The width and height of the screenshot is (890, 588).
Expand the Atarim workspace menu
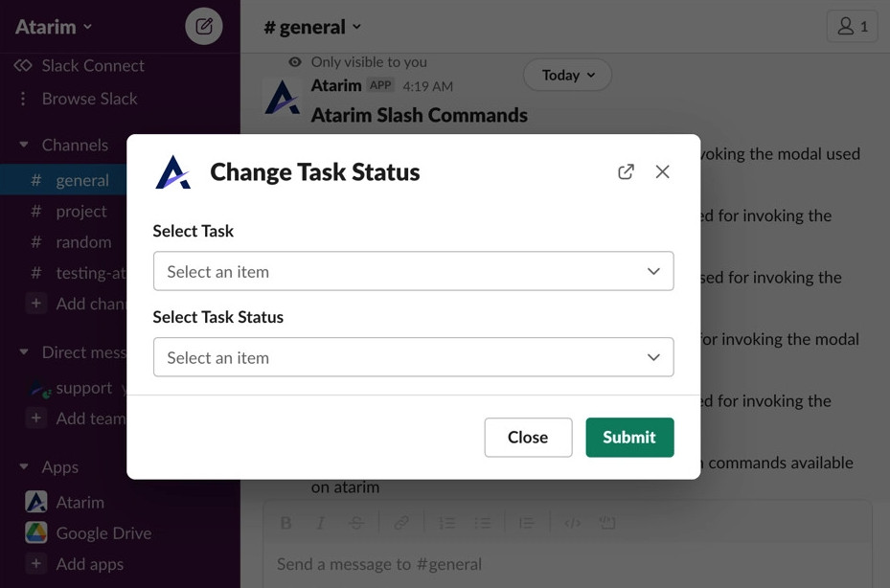click(x=54, y=27)
